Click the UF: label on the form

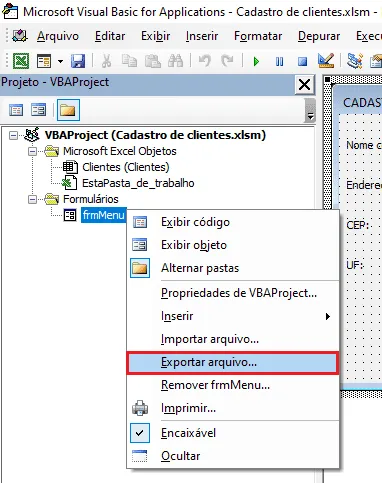(x=355, y=265)
